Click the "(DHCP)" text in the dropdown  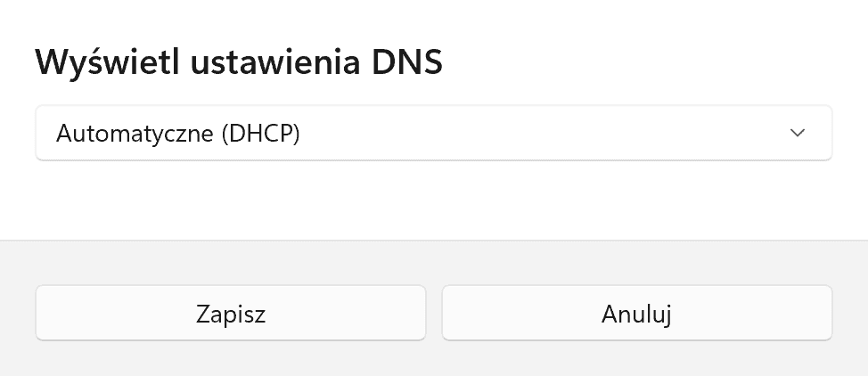tap(260, 134)
